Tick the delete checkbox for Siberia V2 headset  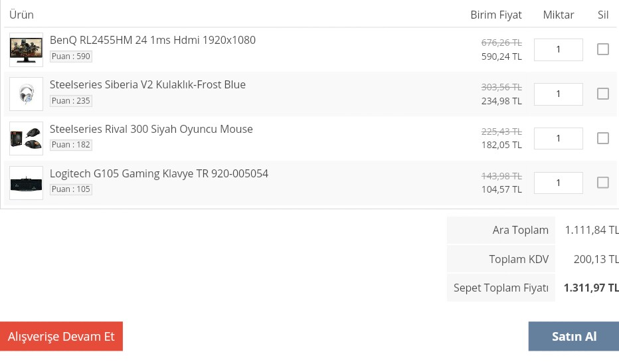pyautogui.click(x=603, y=94)
